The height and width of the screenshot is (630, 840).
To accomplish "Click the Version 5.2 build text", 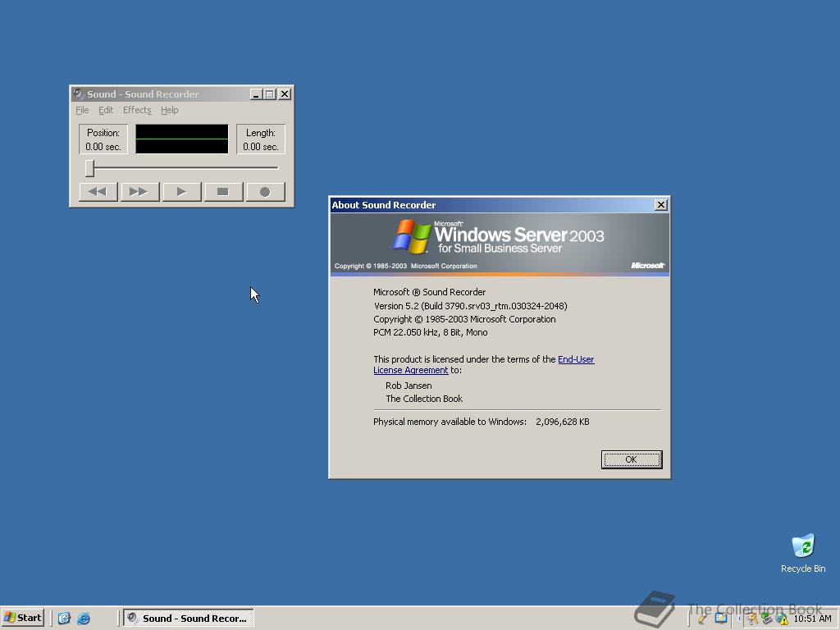I will click(470, 306).
